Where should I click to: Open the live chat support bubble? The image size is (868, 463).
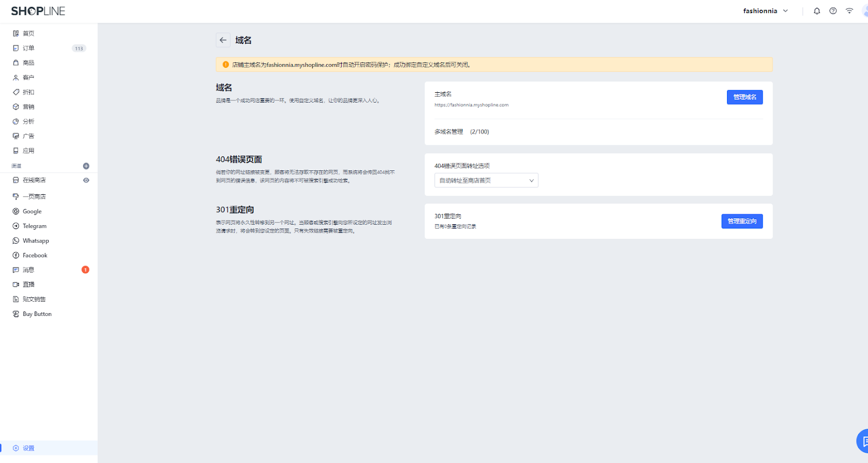[x=863, y=441]
